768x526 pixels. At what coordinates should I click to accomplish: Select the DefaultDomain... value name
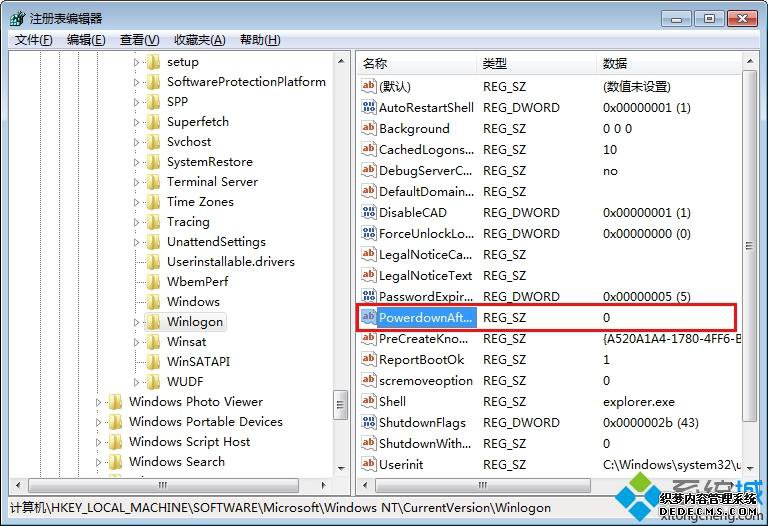pyautogui.click(x=426, y=191)
